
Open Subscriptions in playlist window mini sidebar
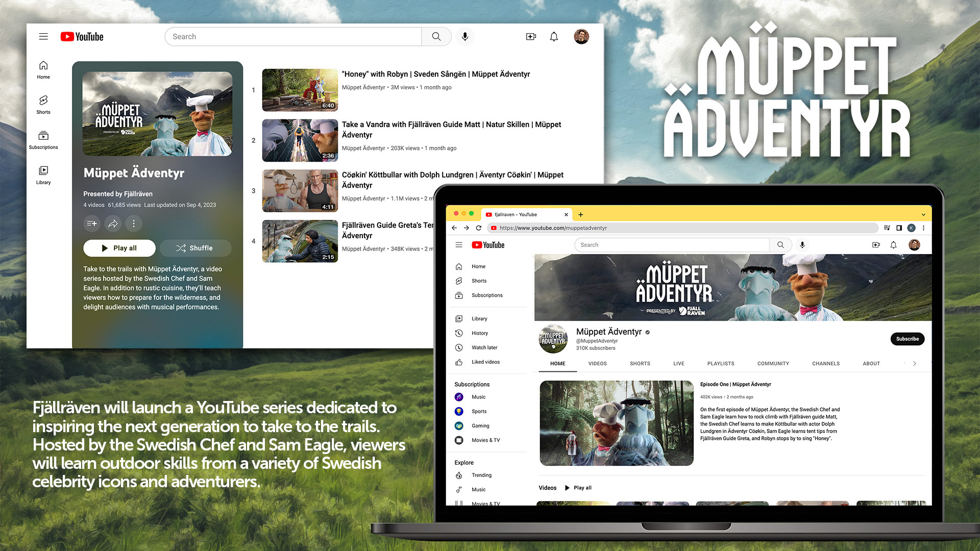pyautogui.click(x=43, y=140)
